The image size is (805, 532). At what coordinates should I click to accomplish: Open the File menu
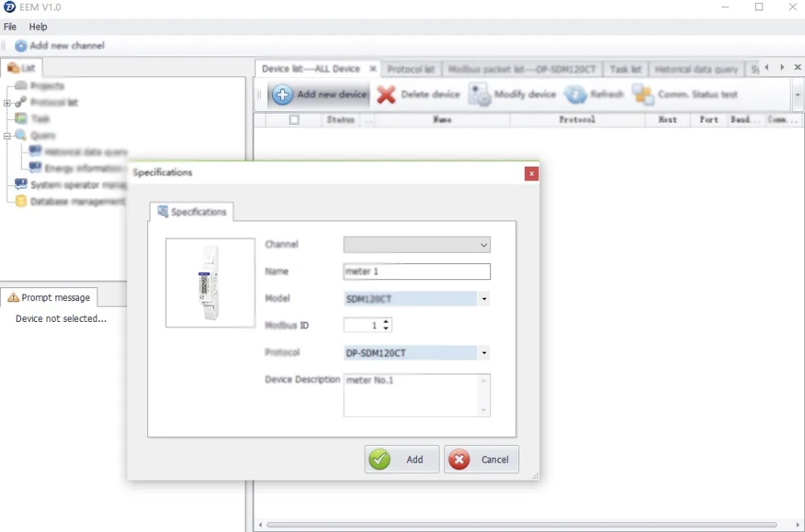10,27
